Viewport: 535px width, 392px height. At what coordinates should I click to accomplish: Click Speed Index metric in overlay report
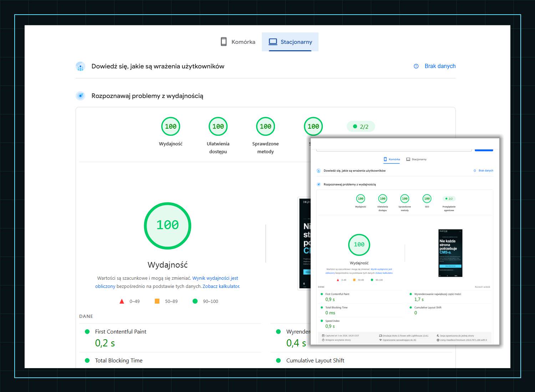click(332, 321)
